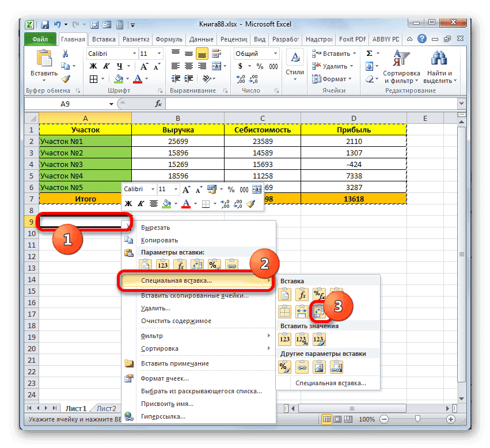The image size is (490, 448).
Task: Click the red font color swatch on mini toolbar
Action: coord(187,206)
